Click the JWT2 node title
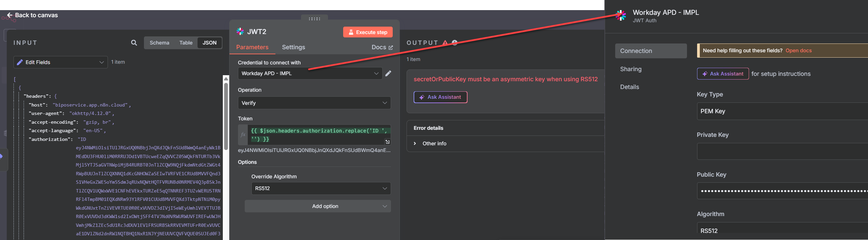 pyautogui.click(x=257, y=32)
